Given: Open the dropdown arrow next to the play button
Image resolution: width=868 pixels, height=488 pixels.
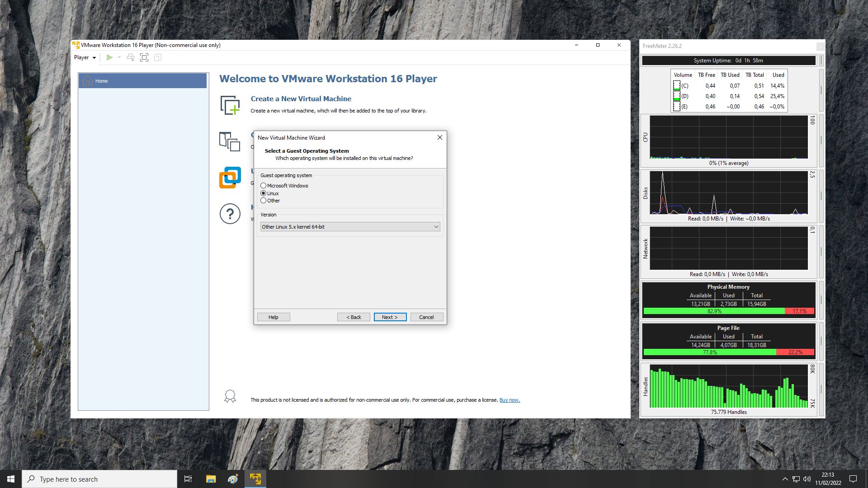Looking at the screenshot, I should click(x=119, y=57).
